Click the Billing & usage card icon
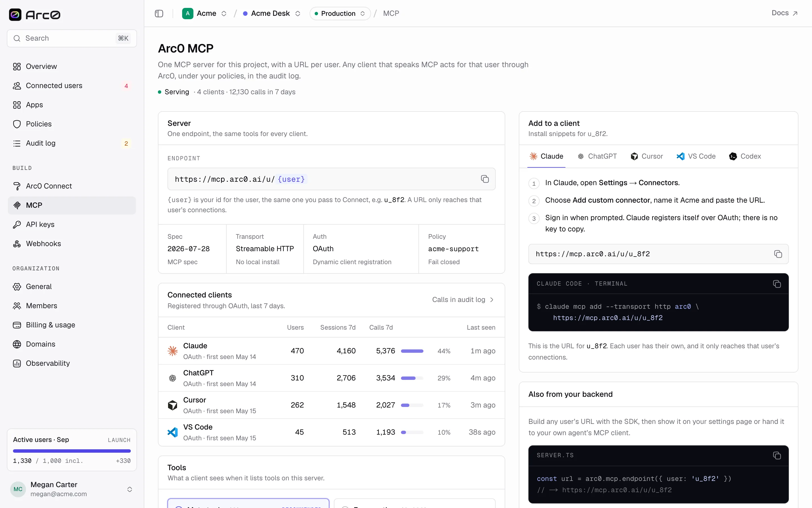 click(x=17, y=325)
